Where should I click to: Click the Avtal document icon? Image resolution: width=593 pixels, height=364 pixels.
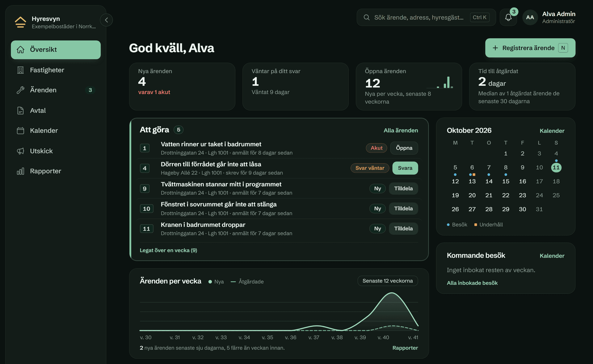tap(20, 110)
